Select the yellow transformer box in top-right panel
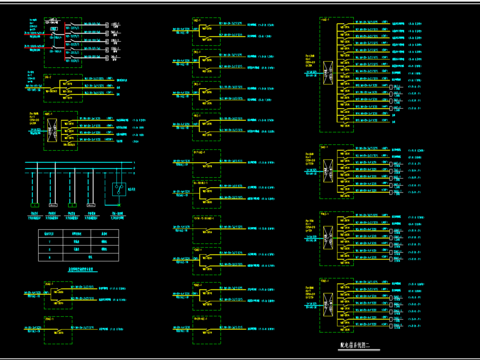 (x=328, y=73)
